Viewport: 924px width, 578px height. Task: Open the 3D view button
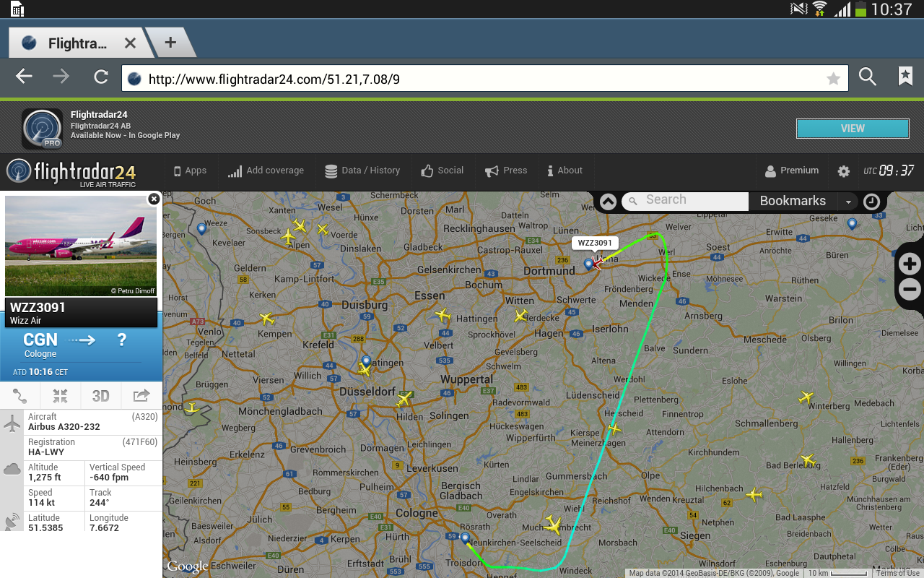[x=100, y=396]
